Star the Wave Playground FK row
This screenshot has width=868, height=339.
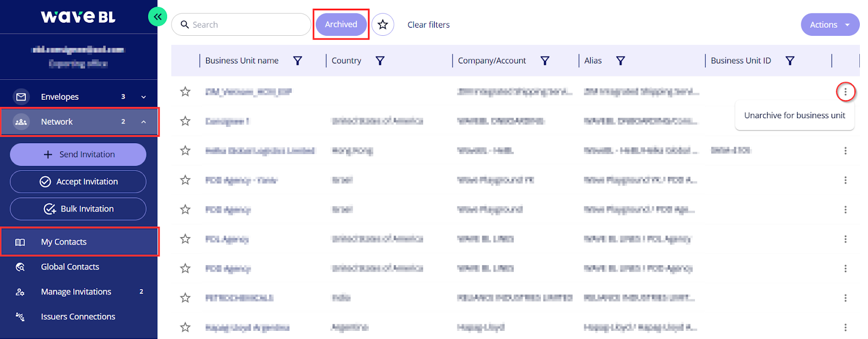click(186, 180)
